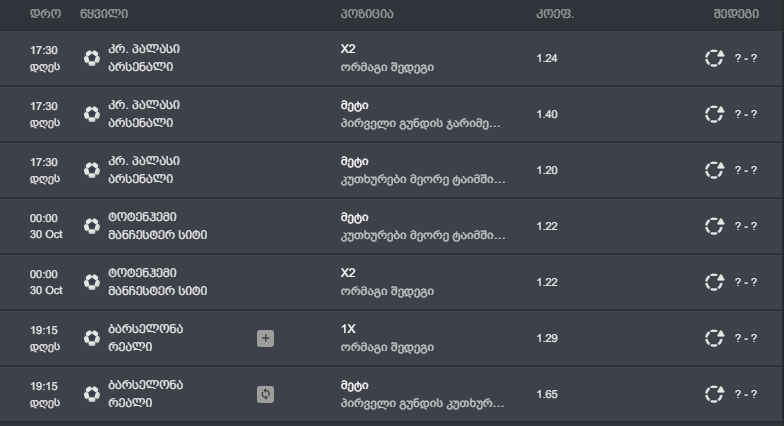Click the pending result icon on the 1.29 row
Screen dimensions: 784x426
[714, 338]
